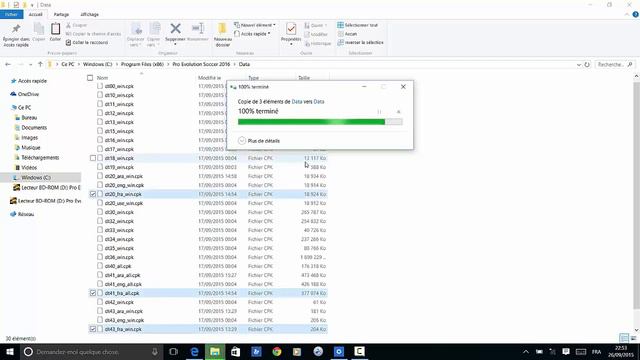Click Sélectionner tout in ribbon
Screen dimensions: 640x360
(358, 25)
